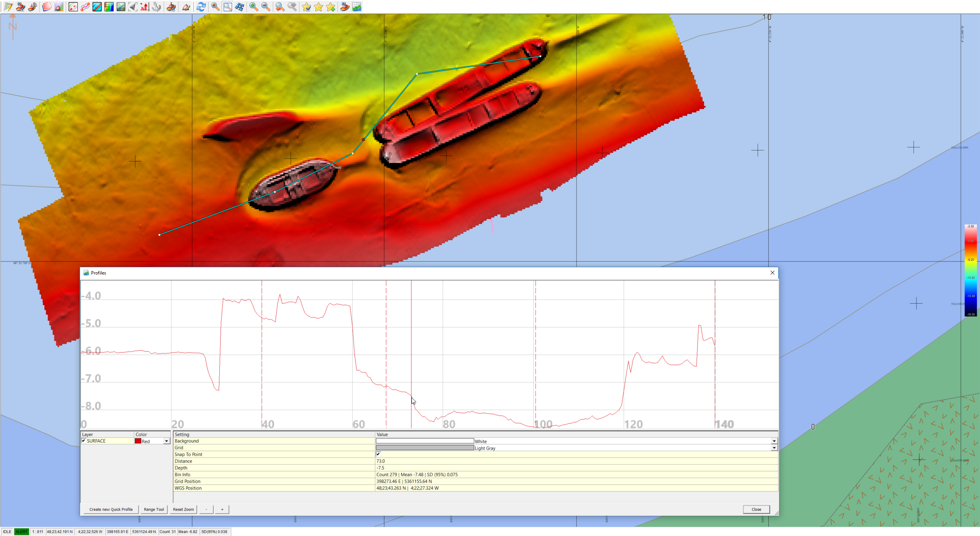Select the zoom-to-window rectangle tool
The image size is (980, 536).
[x=227, y=7]
